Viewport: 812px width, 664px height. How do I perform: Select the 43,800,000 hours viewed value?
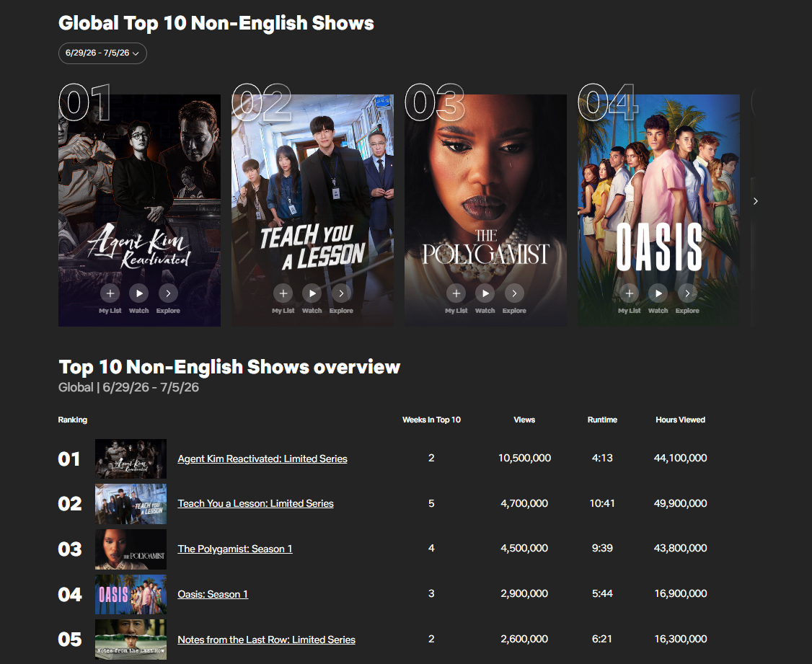tap(681, 548)
